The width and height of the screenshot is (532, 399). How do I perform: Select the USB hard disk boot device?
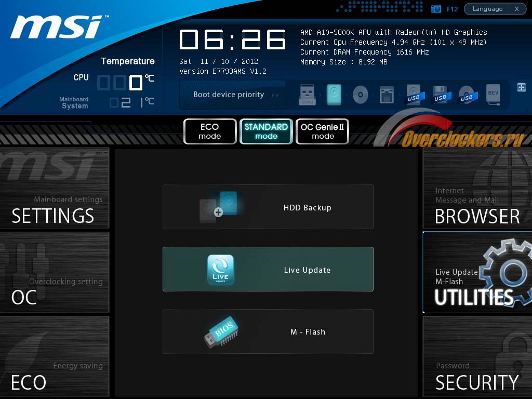415,95
